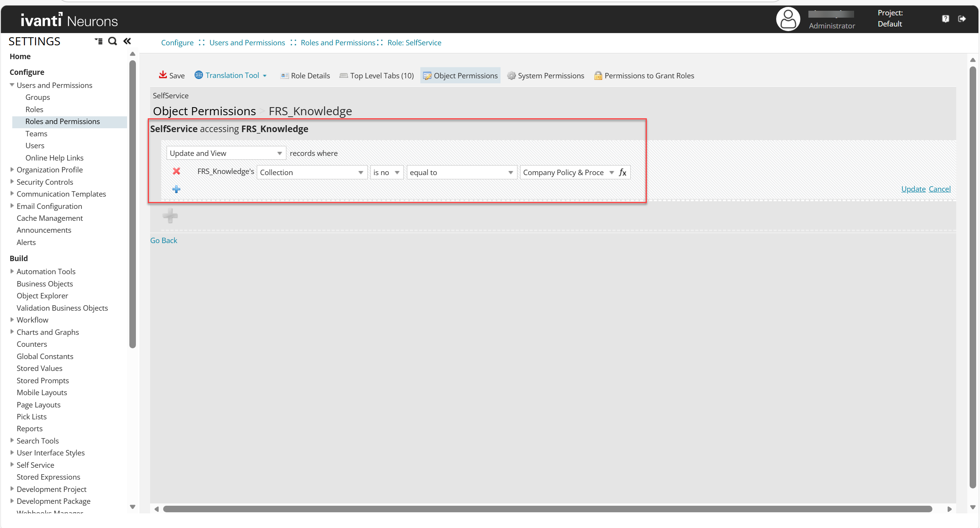Screen dimensions: 980x528
Task: Click the settings tree list view icon
Action: pyautogui.click(x=99, y=41)
